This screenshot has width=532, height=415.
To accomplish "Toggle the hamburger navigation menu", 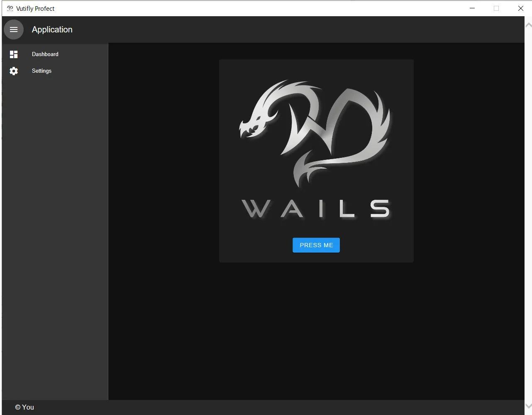I will click(x=14, y=29).
